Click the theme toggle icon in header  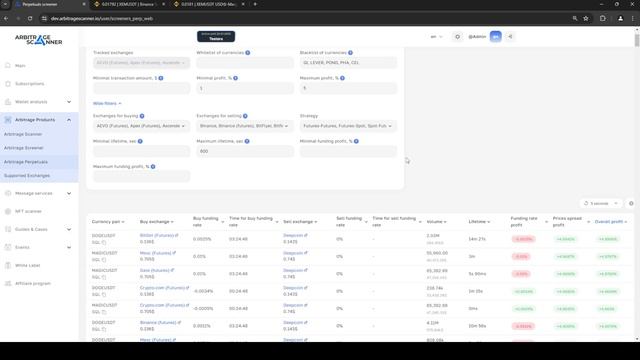pyautogui.click(x=458, y=37)
